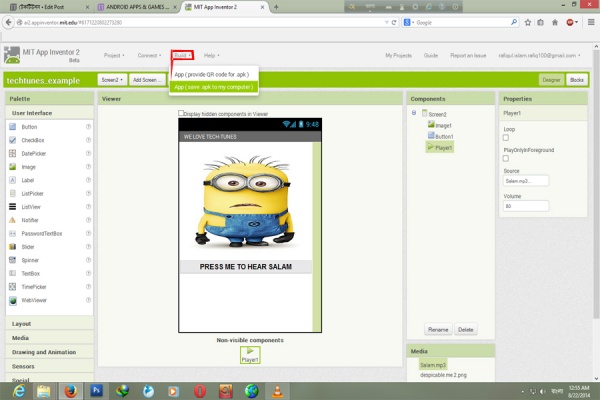The image size is (600, 400).
Task: Select the DatePicker palette icon
Action: click(x=12, y=153)
